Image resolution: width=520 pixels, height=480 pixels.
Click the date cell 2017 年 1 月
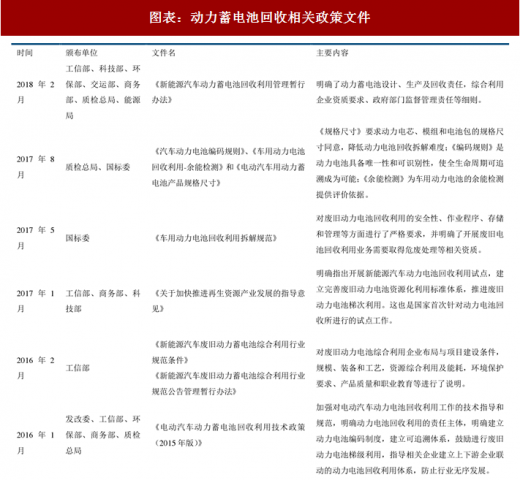tap(36, 301)
